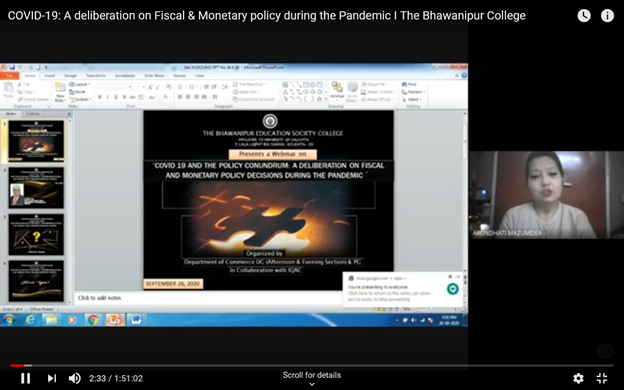Skip to the next video
The width and height of the screenshot is (624, 390).
pyautogui.click(x=52, y=378)
